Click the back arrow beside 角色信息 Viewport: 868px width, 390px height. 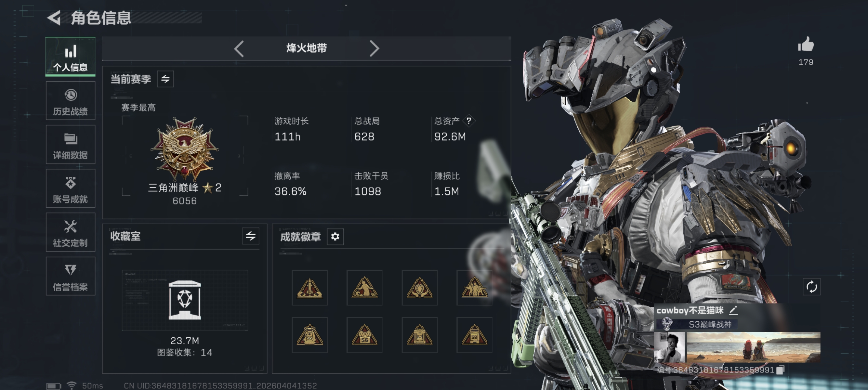tap(54, 18)
